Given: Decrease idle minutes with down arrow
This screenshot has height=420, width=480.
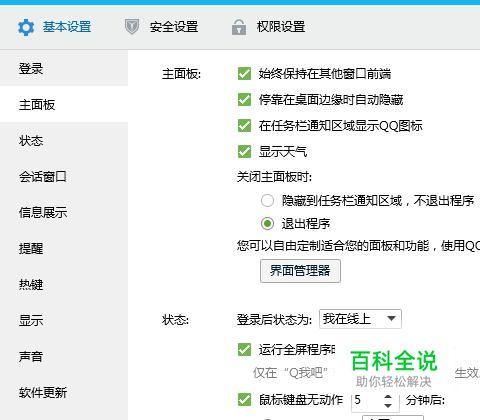Looking at the screenshot, I should (x=388, y=405).
